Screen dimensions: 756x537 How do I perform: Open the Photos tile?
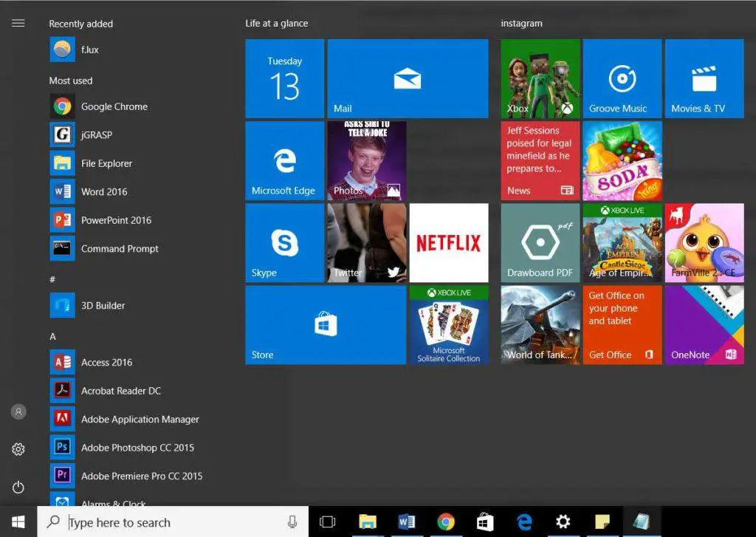point(367,161)
